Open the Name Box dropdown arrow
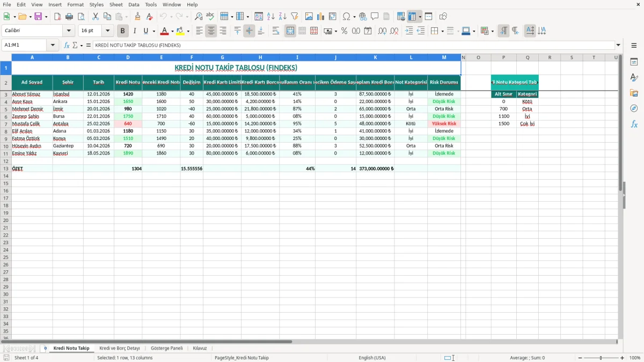This screenshot has height=362, width=644. click(53, 45)
